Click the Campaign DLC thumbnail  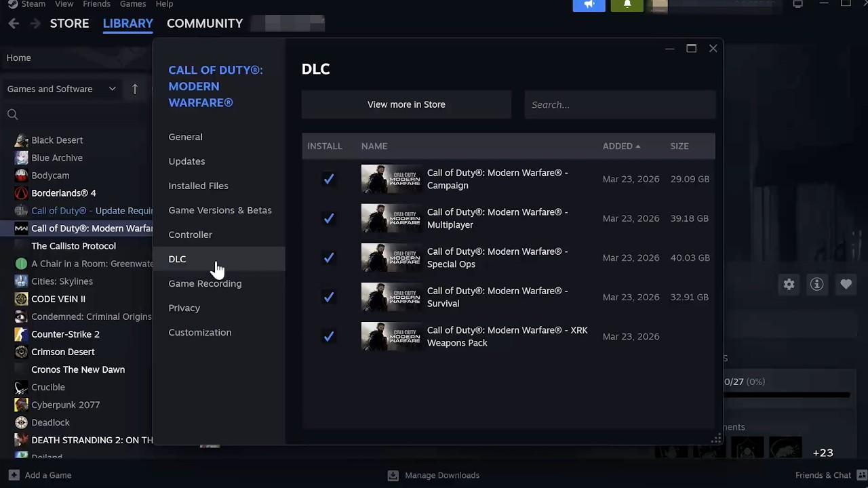[x=391, y=179]
